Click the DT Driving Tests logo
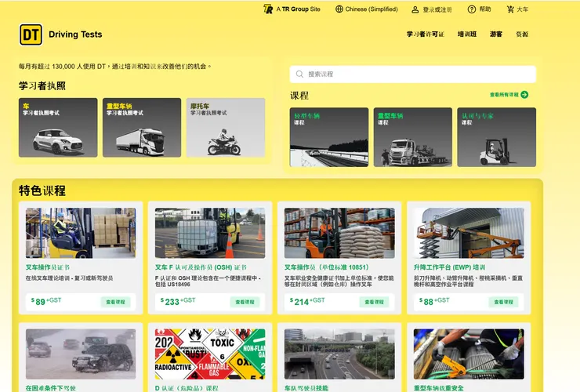The image size is (580, 392). [x=60, y=34]
